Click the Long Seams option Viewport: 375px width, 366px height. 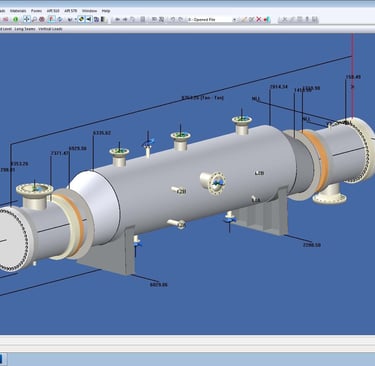[25, 29]
